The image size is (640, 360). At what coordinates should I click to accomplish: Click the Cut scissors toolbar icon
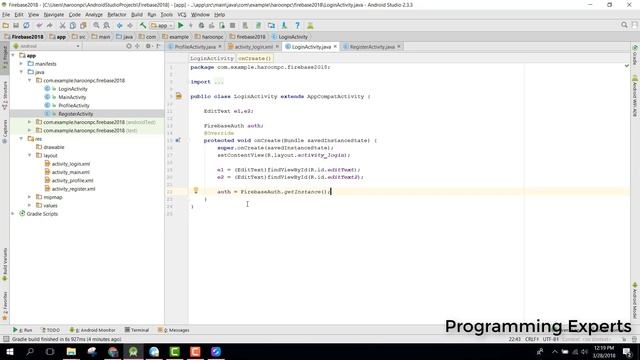[x=62, y=25]
